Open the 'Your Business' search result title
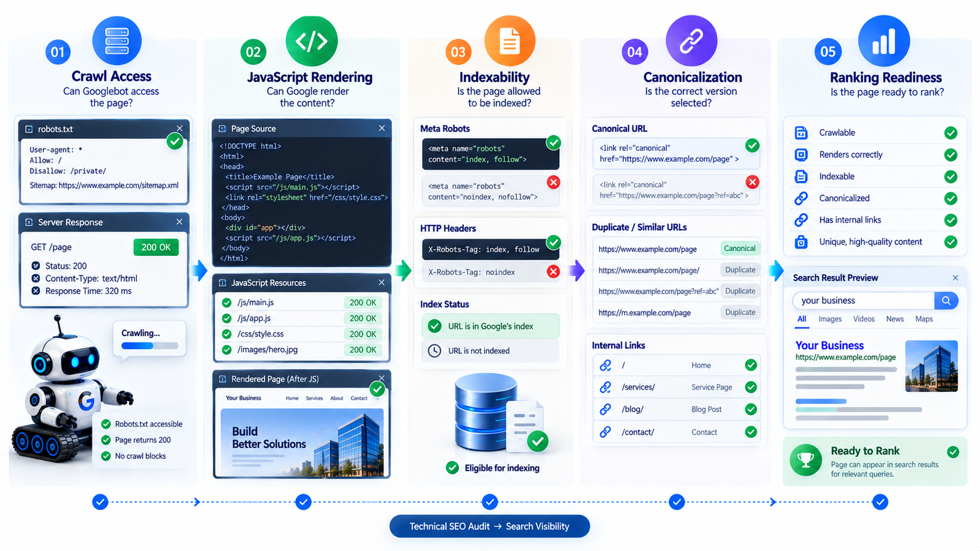Viewport: 980px width, 551px height. tap(829, 345)
